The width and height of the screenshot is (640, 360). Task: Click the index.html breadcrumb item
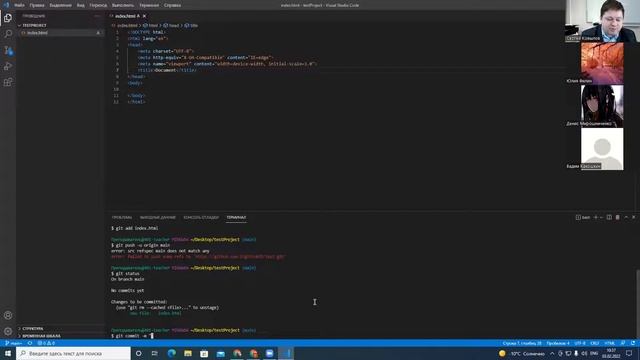(x=124, y=25)
